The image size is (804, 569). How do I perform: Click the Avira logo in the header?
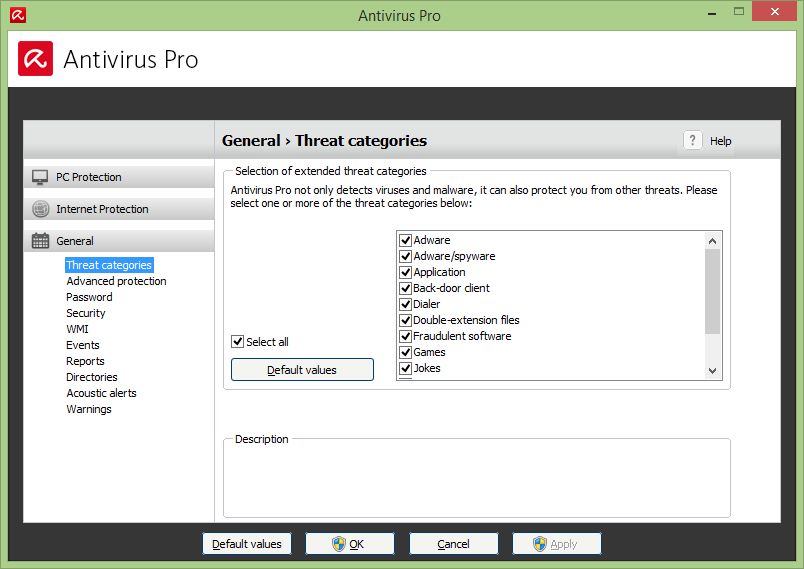pos(35,58)
